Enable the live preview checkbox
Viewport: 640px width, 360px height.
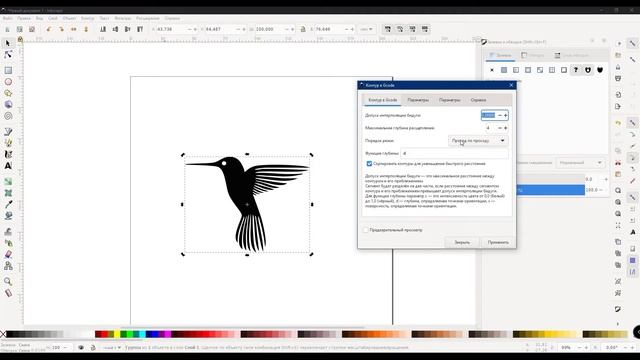click(366, 230)
